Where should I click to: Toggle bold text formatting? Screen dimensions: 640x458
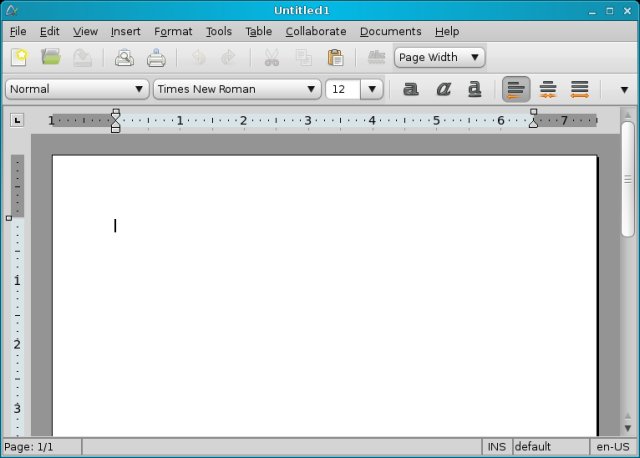(x=411, y=89)
